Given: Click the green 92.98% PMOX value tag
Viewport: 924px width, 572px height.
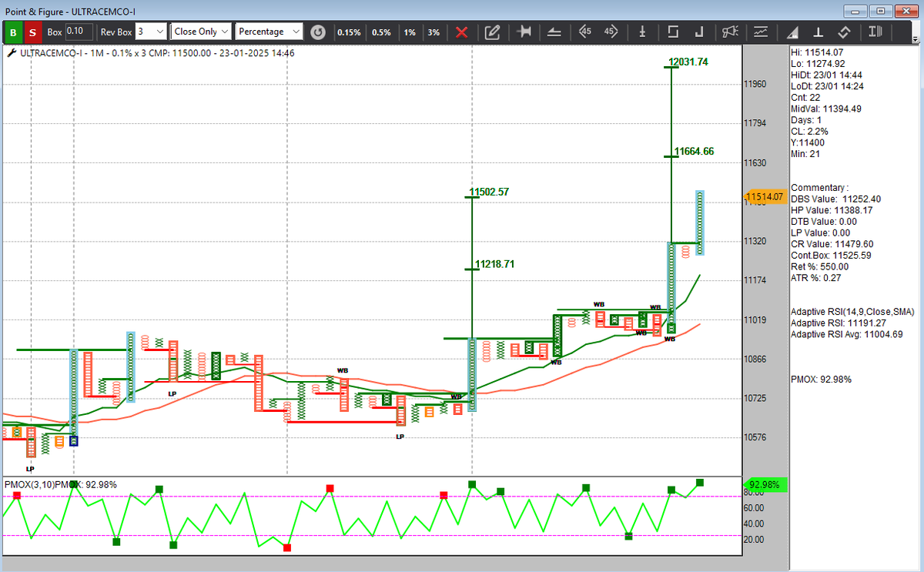Looking at the screenshot, I should pos(765,485).
